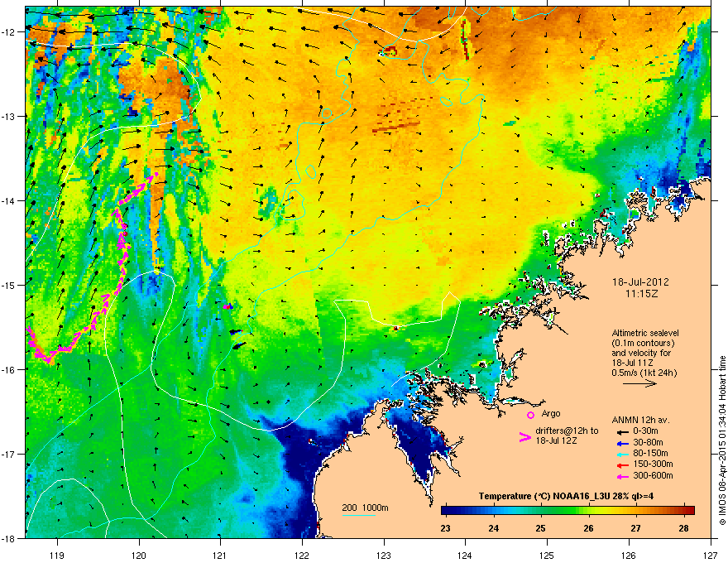Click the magenta Argo circle symbol in legend

coord(530,415)
